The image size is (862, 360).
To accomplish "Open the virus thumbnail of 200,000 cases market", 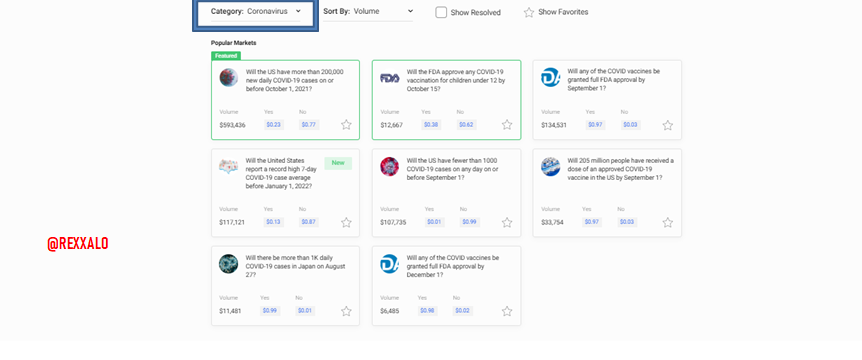I will 229,77.
